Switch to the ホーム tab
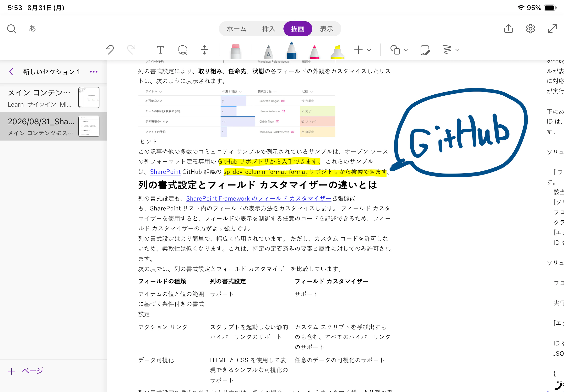The width and height of the screenshot is (564, 392). point(236,29)
